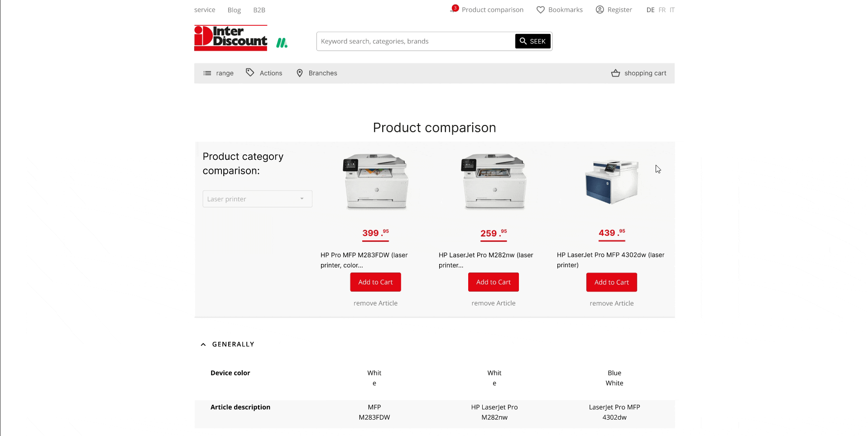The height and width of the screenshot is (436, 868).
Task: Open the HP LaserJet Pro M282nw product title
Action: pos(486,260)
